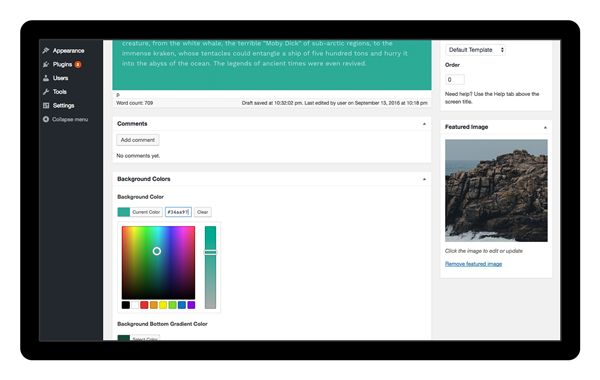Click the 'Need help? Use the Help tab' text
600x380 pixels.
coord(492,98)
